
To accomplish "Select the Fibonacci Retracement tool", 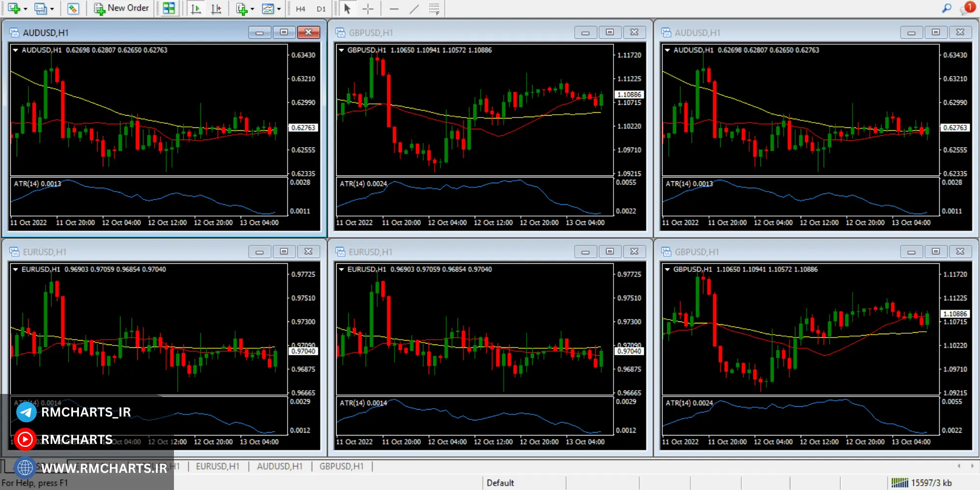I will pyautogui.click(x=434, y=8).
